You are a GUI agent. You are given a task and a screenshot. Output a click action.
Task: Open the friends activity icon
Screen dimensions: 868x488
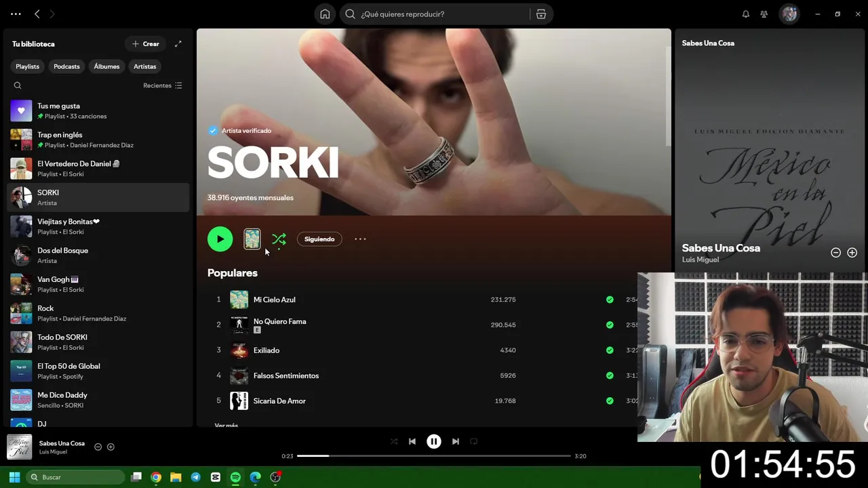point(764,14)
